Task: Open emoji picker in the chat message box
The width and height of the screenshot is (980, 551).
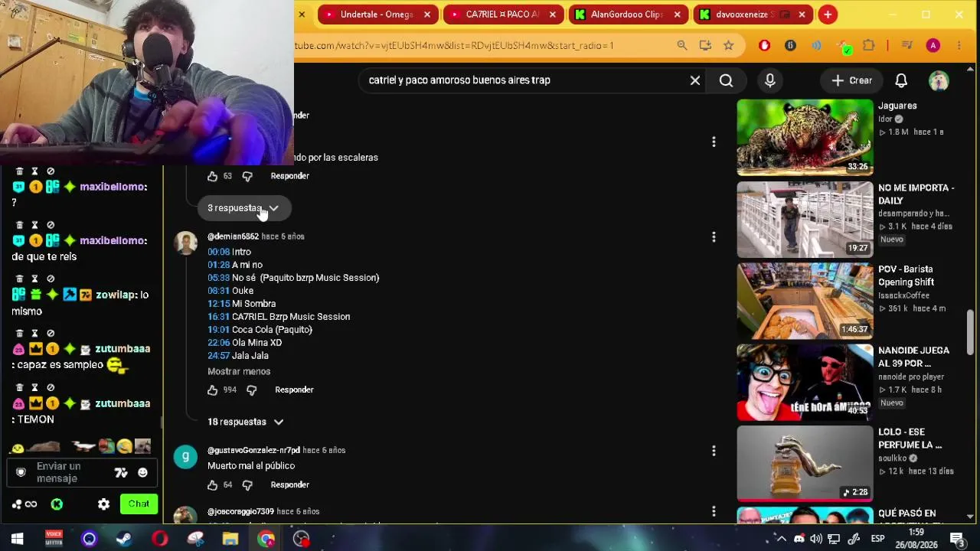Action: [x=142, y=473]
